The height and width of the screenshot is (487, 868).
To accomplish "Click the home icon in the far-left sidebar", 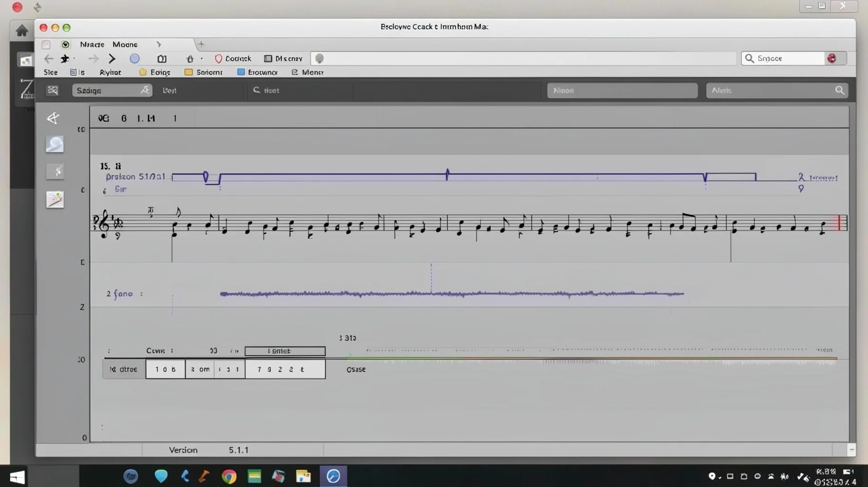I will pyautogui.click(x=22, y=31).
